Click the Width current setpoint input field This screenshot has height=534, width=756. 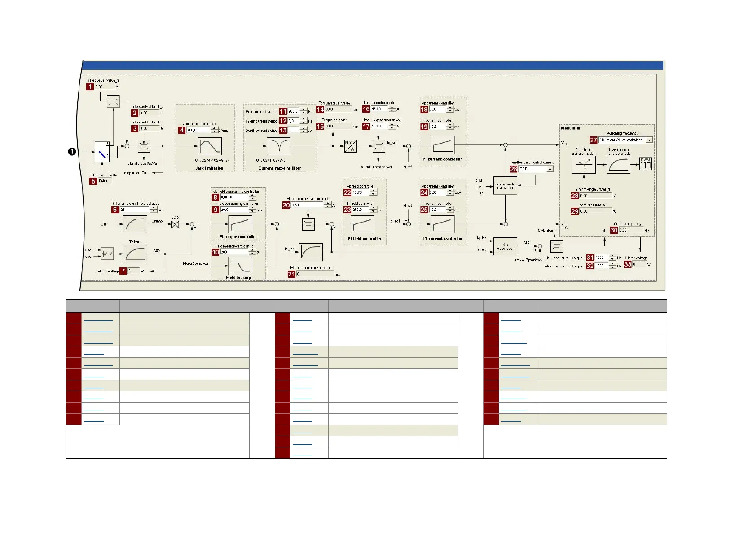click(x=294, y=121)
